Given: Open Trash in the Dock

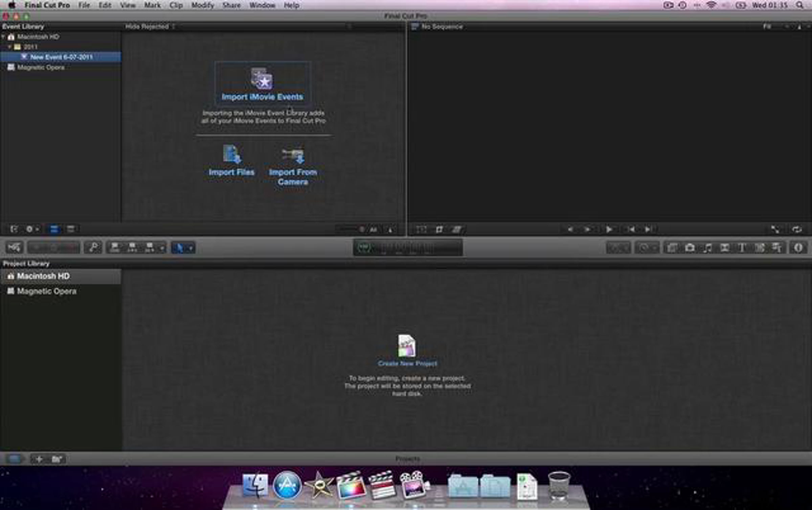Looking at the screenshot, I should (x=559, y=486).
